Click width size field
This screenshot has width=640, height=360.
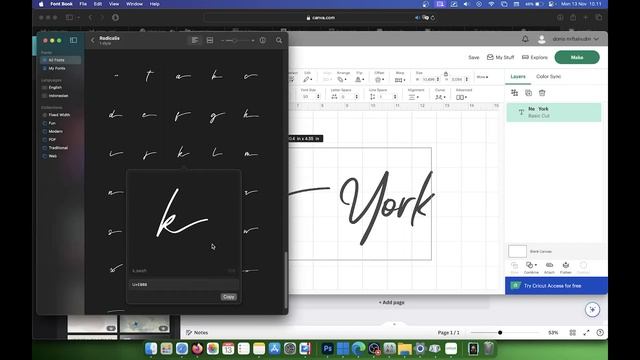coord(429,79)
